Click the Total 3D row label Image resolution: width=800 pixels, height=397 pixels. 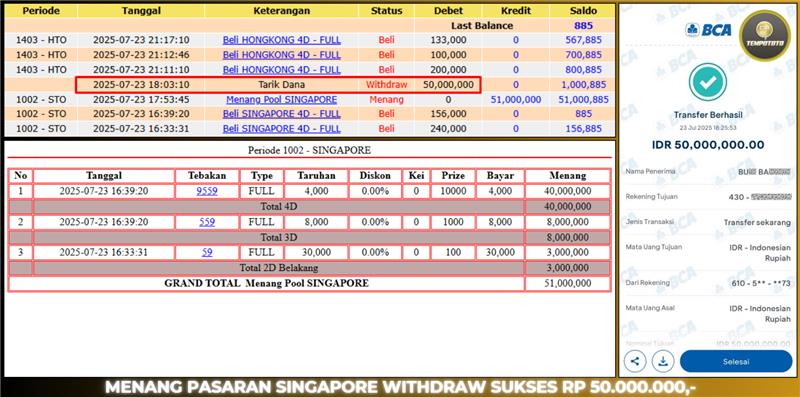[279, 237]
